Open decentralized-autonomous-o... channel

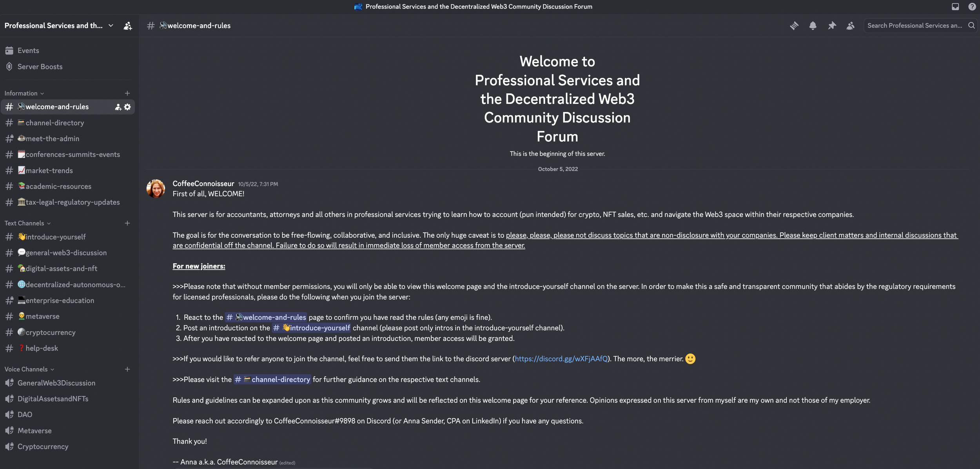[67, 285]
